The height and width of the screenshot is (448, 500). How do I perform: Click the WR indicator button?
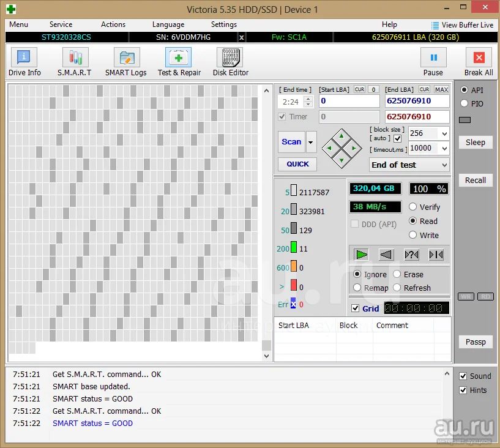tap(466, 297)
